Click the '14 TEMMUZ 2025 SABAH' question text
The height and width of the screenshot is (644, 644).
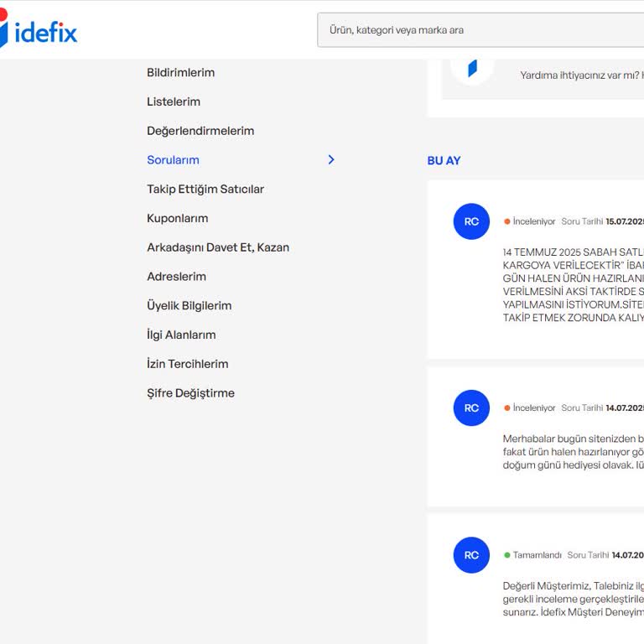coord(574,284)
